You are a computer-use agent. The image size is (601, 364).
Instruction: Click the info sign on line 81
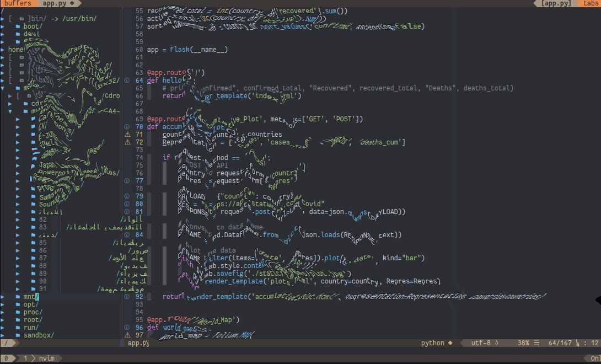click(x=127, y=211)
